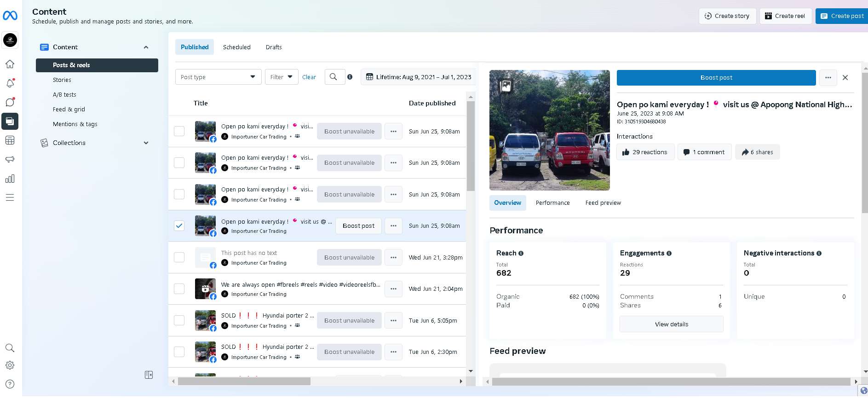Switch to the Published tab
868x399 pixels.
tap(195, 47)
